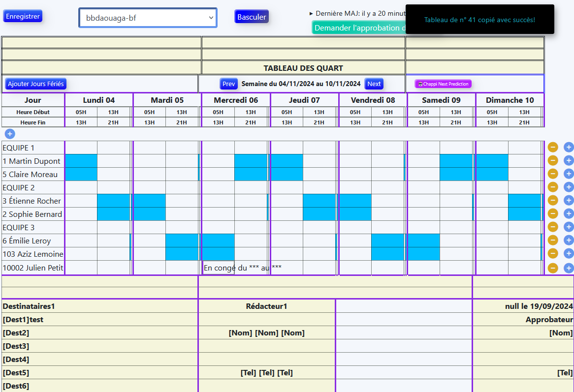Open the bbdaouaga-bf site dropdown

point(148,18)
